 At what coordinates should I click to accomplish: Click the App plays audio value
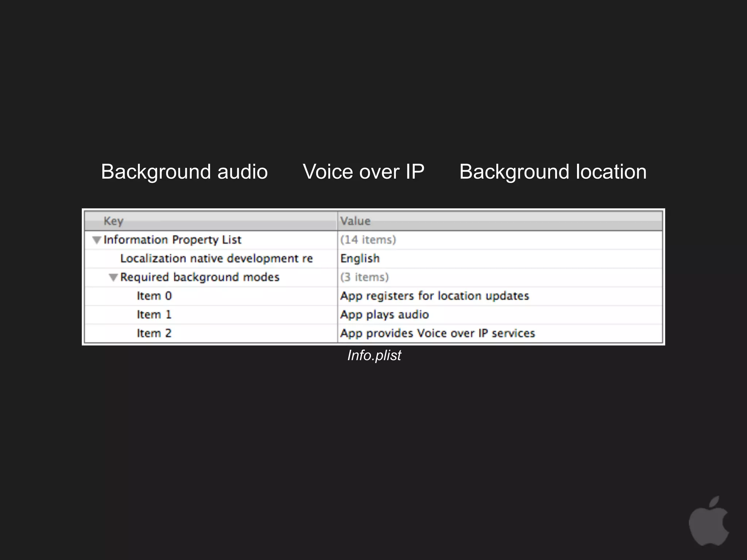pyautogui.click(x=384, y=315)
